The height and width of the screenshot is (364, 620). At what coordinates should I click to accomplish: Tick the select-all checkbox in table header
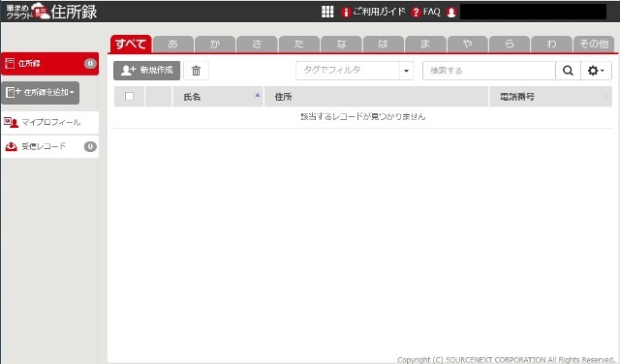[129, 96]
